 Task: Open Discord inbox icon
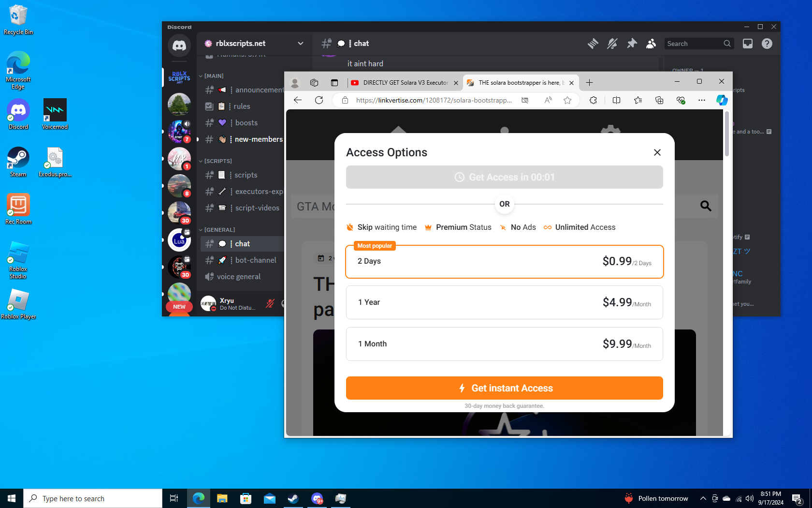coord(748,44)
